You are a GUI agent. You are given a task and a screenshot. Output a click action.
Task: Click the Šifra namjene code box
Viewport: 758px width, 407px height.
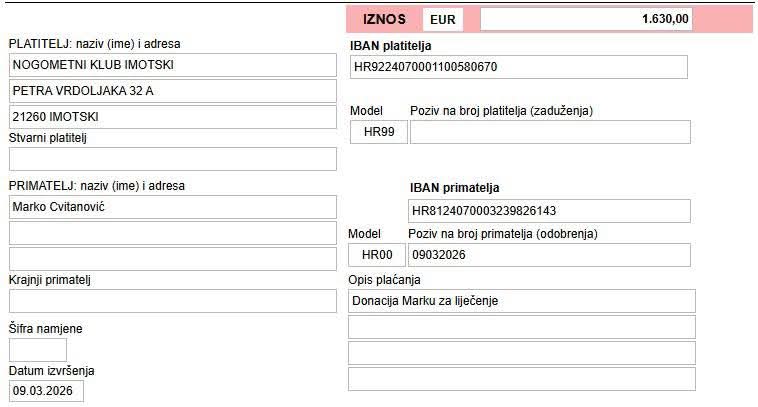37,350
